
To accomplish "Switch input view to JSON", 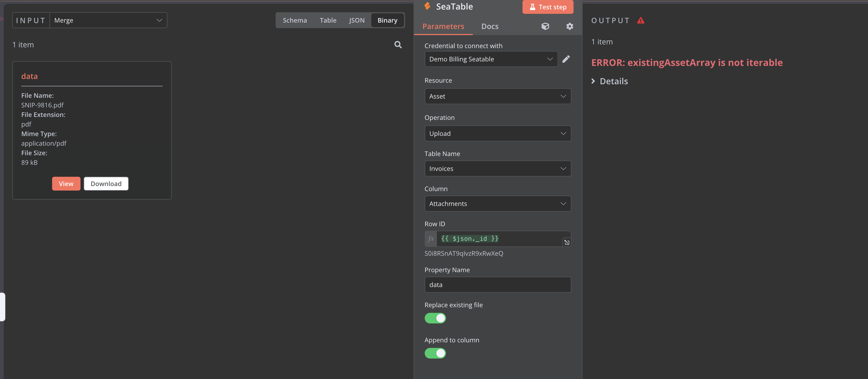I will click(356, 20).
